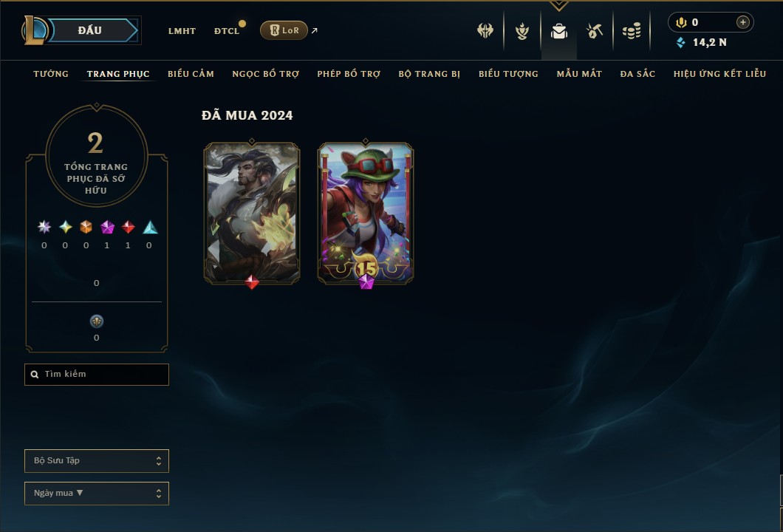Viewport: 783px width, 532px height.
Task: Select the red Epic gem filter
Action: coord(129,228)
